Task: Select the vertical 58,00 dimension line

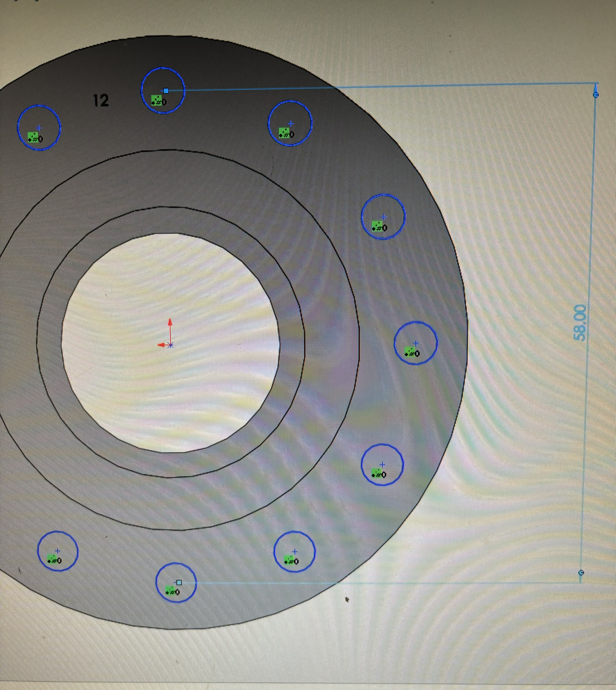Action: pyautogui.click(x=588, y=333)
